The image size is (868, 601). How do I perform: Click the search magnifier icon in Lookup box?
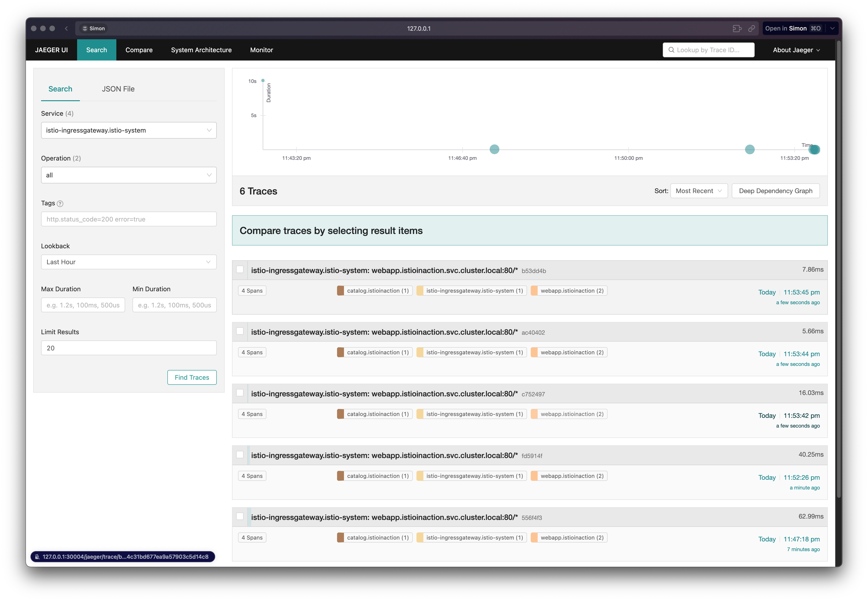click(671, 50)
